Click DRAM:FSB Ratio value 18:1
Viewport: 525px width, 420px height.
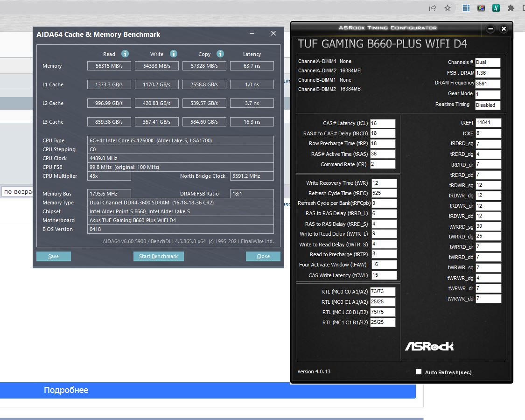click(x=252, y=194)
